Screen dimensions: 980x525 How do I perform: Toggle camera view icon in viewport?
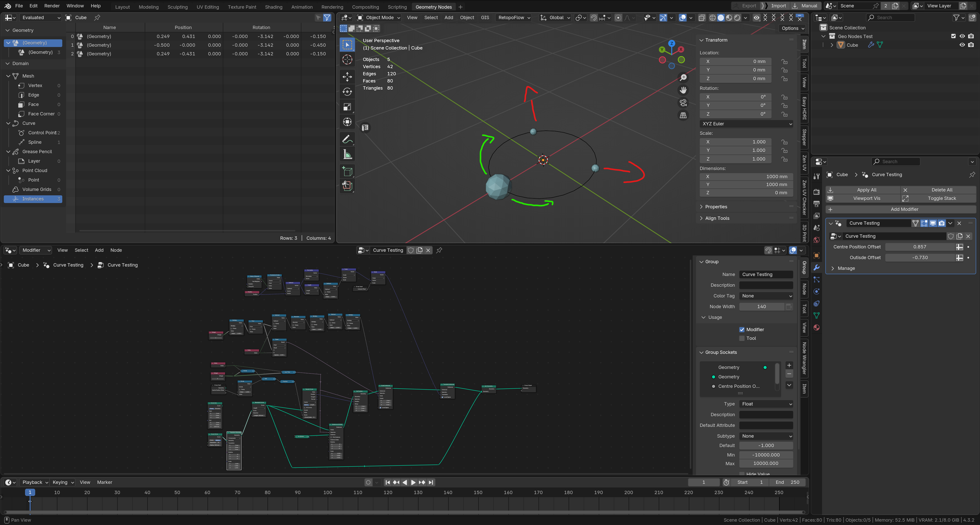tap(683, 103)
